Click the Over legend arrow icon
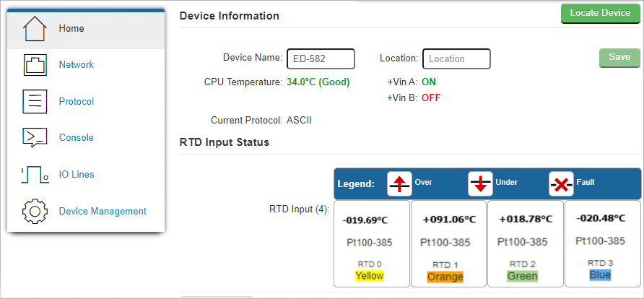Image resolution: width=644 pixels, height=299 pixels. click(x=399, y=184)
